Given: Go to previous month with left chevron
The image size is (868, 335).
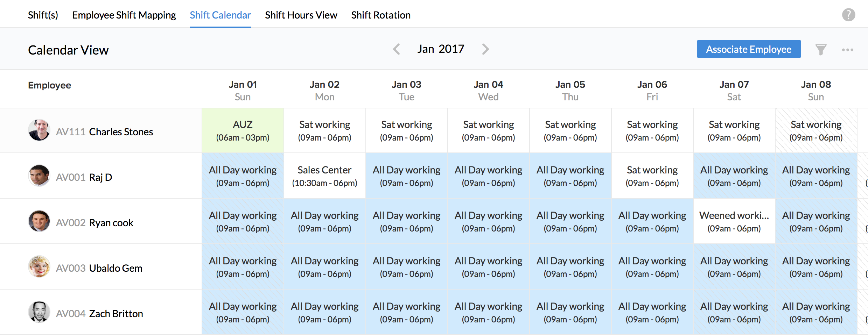Looking at the screenshot, I should click(x=397, y=49).
